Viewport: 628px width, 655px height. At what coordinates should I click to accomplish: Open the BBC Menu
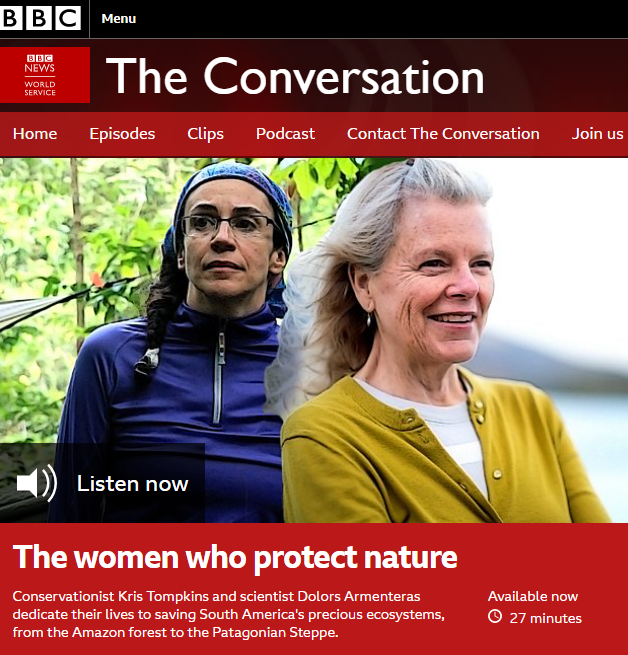click(119, 19)
